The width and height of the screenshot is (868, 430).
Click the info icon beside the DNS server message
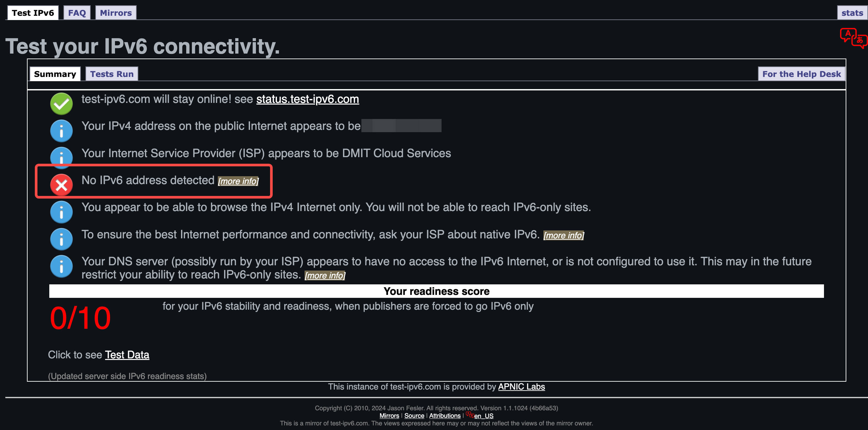point(61,266)
